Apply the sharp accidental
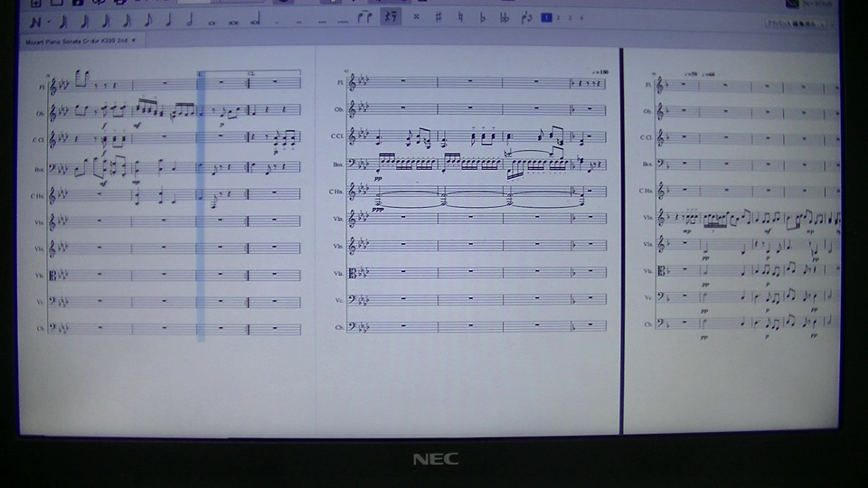Viewport: 868px width, 488px height. (x=439, y=17)
